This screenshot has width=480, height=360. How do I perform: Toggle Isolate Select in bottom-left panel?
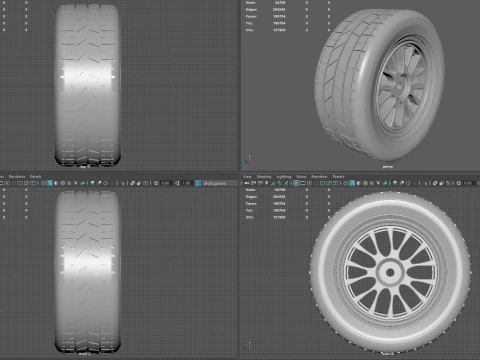click(x=122, y=183)
